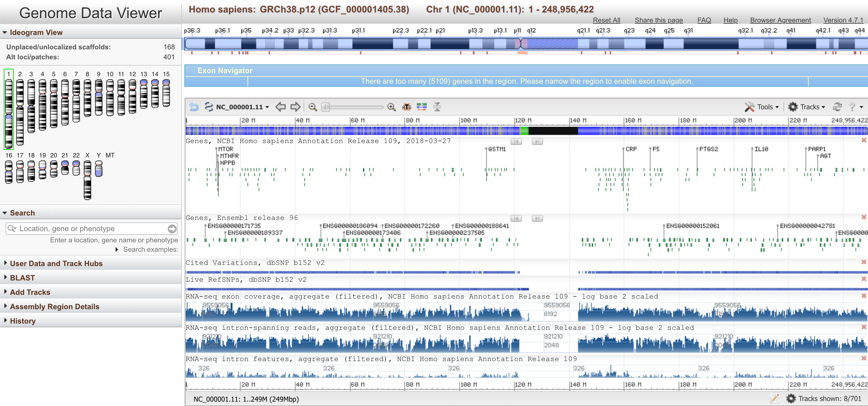Open help via the question mark icon

click(x=852, y=107)
